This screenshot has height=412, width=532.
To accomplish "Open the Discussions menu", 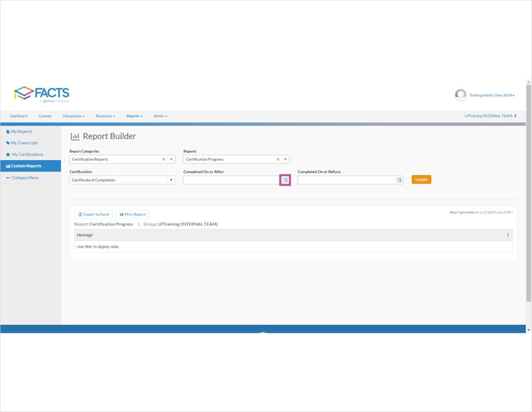I will [73, 116].
